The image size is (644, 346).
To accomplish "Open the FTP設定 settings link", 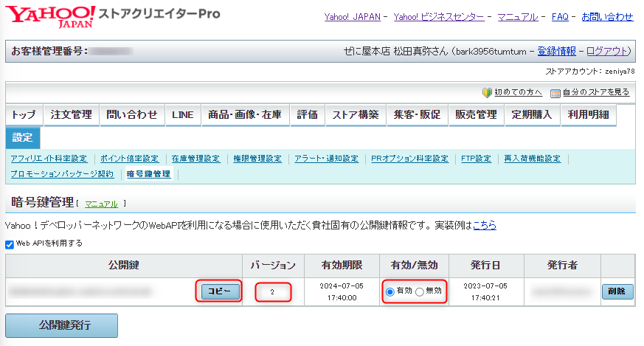I will click(476, 159).
